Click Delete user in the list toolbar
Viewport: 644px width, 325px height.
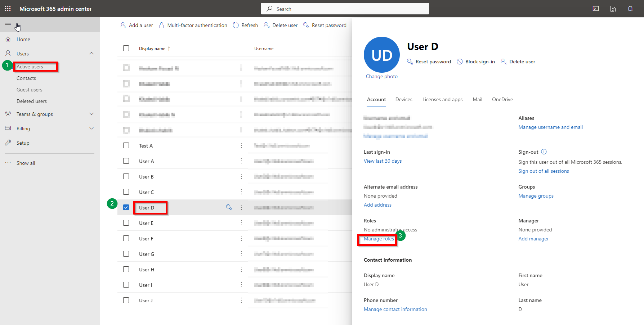click(x=281, y=25)
